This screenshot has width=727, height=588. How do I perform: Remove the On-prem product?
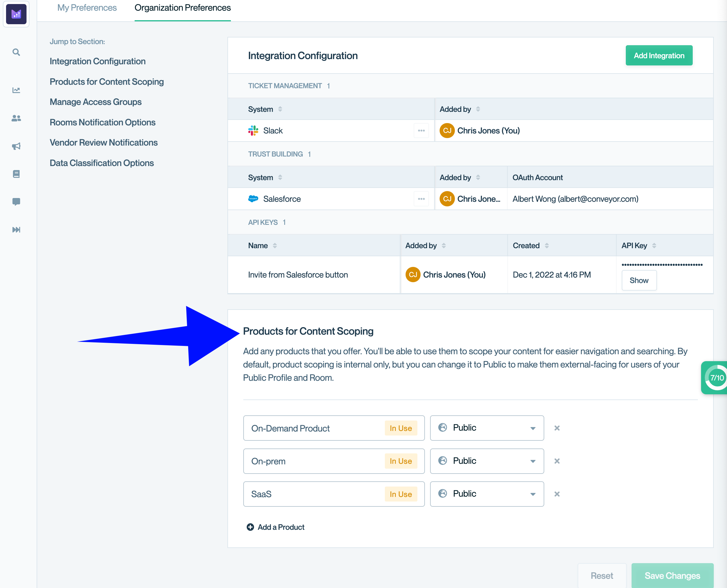[x=557, y=461]
